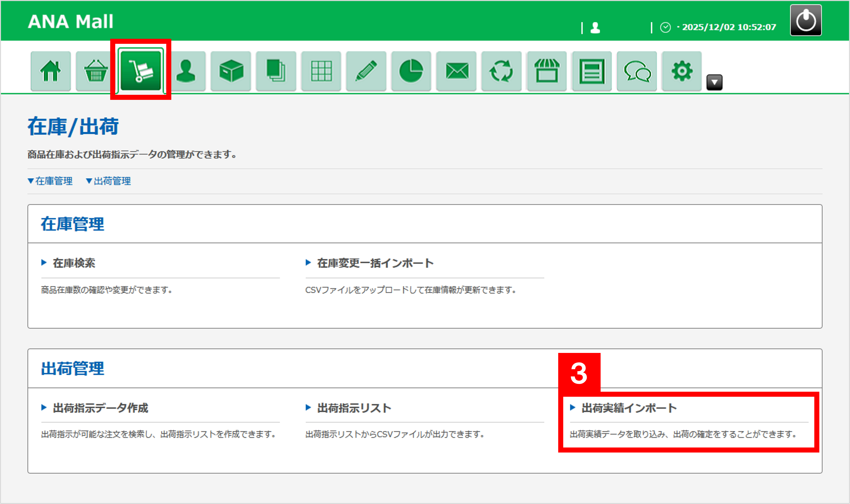Select the hand truck inventory/shipping icon
The image size is (850, 504).
[x=141, y=71]
